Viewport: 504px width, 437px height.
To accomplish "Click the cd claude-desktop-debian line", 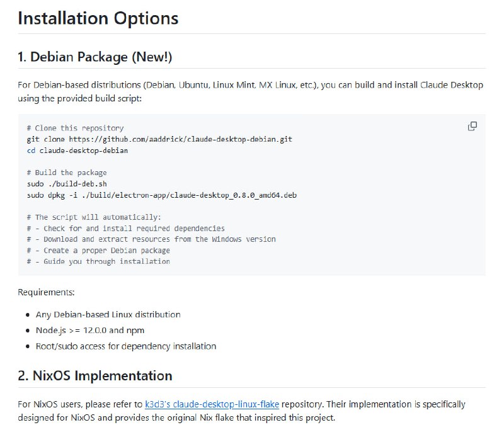I will 69,150.
